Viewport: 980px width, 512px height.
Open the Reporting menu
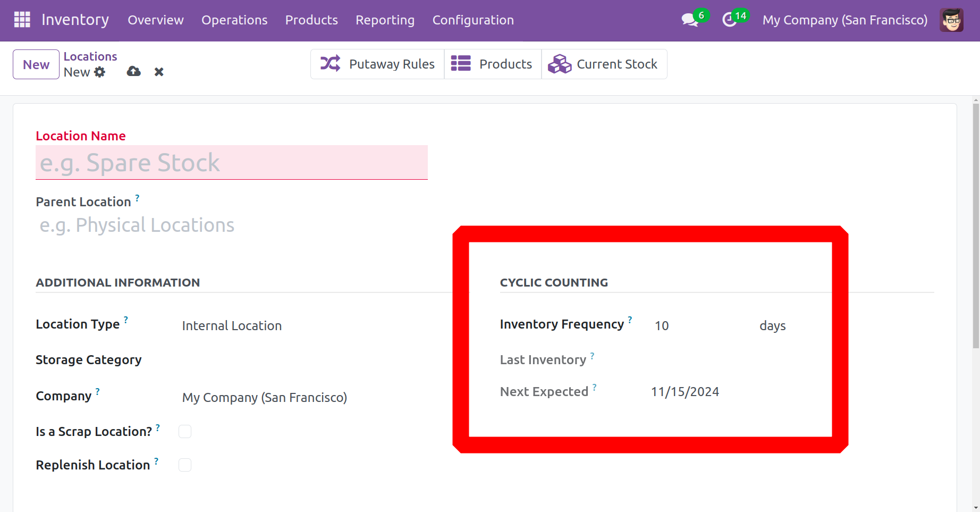385,20
